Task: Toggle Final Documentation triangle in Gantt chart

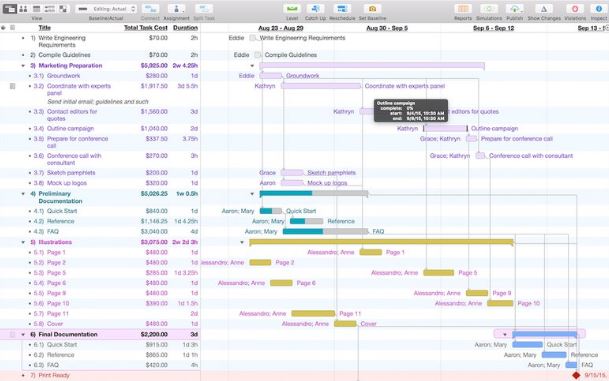Action: 505,334
